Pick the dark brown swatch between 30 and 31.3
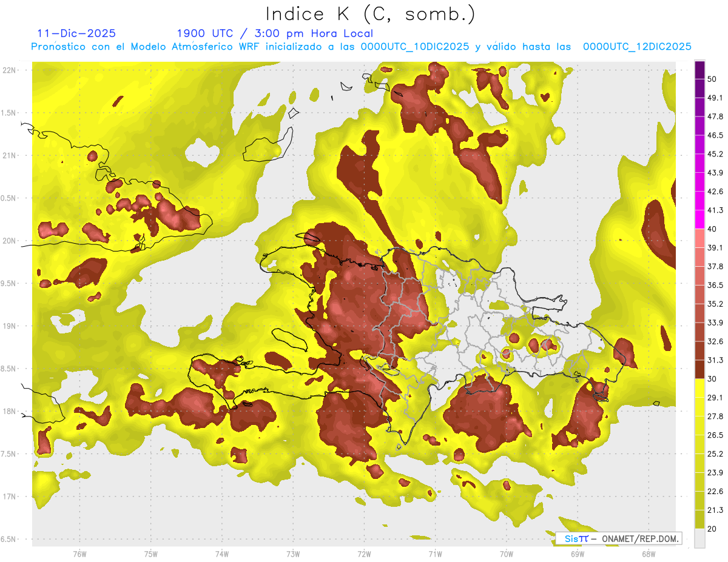 point(699,369)
